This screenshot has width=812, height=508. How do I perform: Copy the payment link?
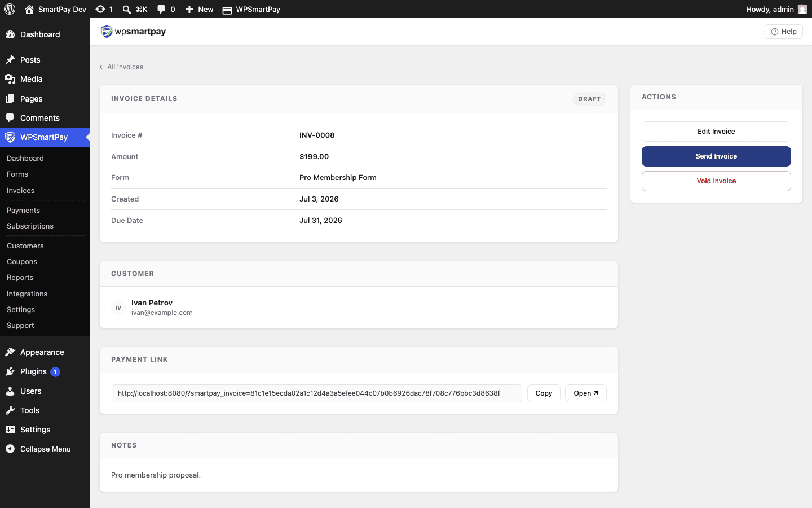[x=544, y=393]
